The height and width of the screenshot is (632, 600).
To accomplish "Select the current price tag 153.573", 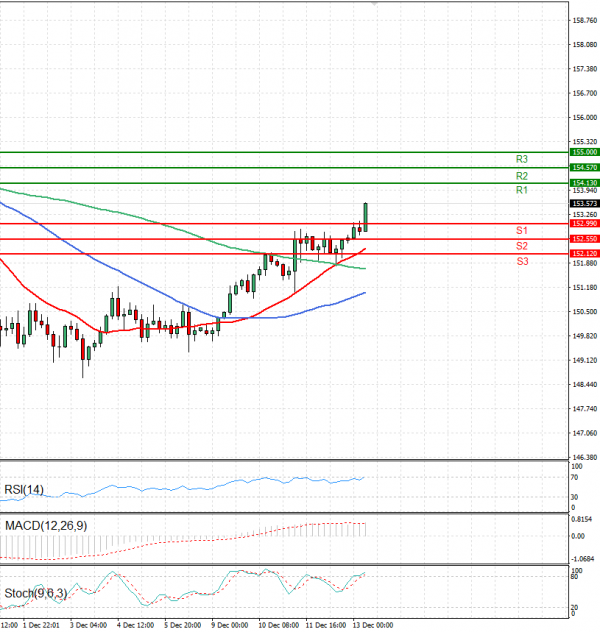I will pyautogui.click(x=585, y=204).
